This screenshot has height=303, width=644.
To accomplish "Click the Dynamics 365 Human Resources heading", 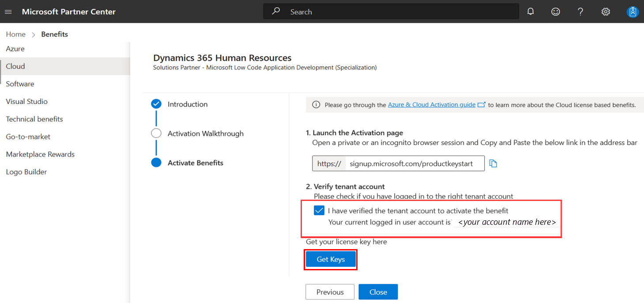I will pos(222,58).
